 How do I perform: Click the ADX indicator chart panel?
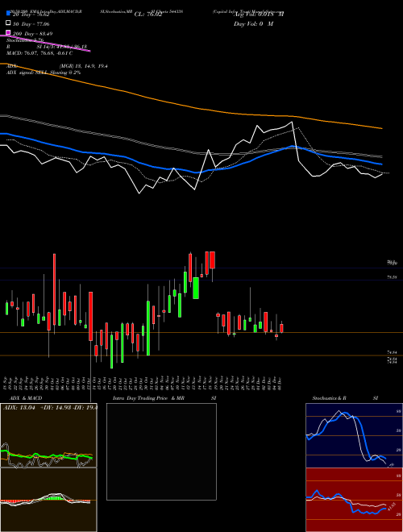48,435
